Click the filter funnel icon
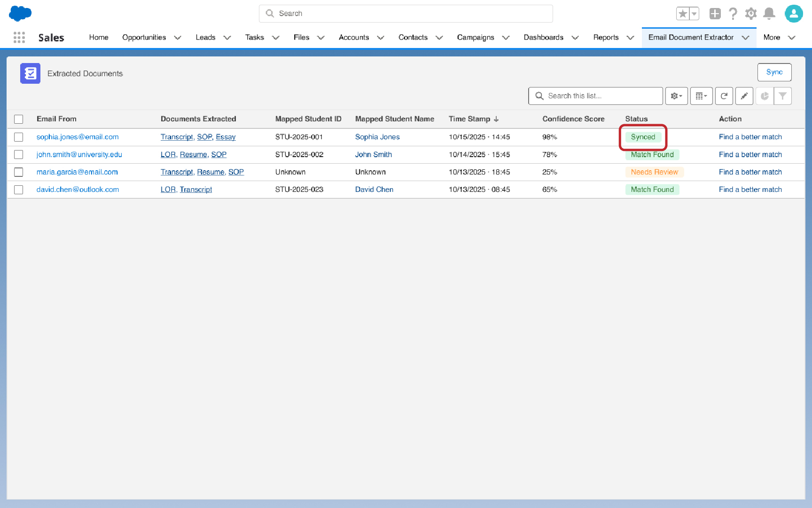Screen dimensions: 812x508 (x=782, y=96)
